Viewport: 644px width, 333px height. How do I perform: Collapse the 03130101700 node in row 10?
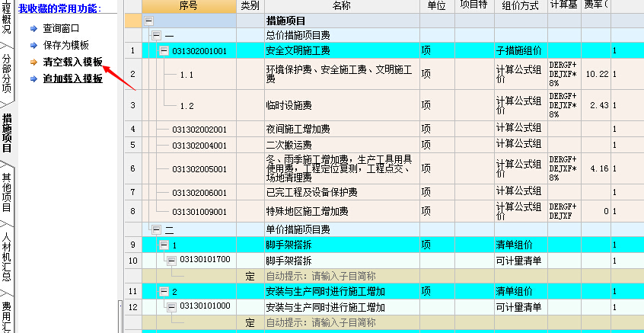pos(172,261)
